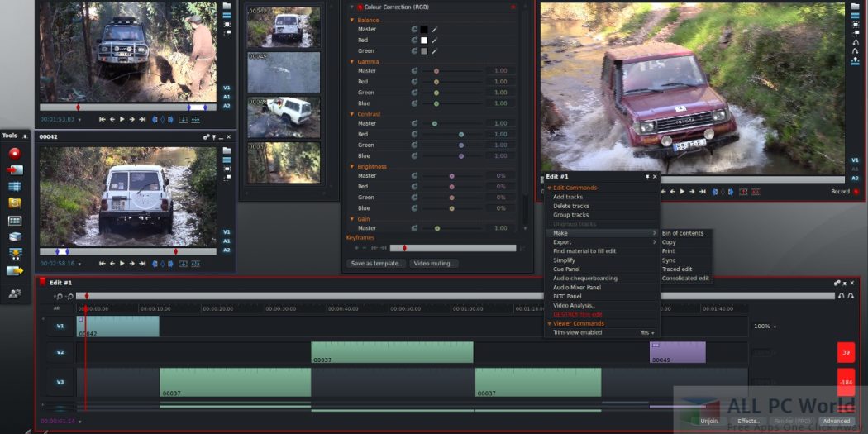Viewport: 868px width, 434px height.
Task: Toggle the Colour Correction effect red enable dot
Action: pyautogui.click(x=360, y=7)
